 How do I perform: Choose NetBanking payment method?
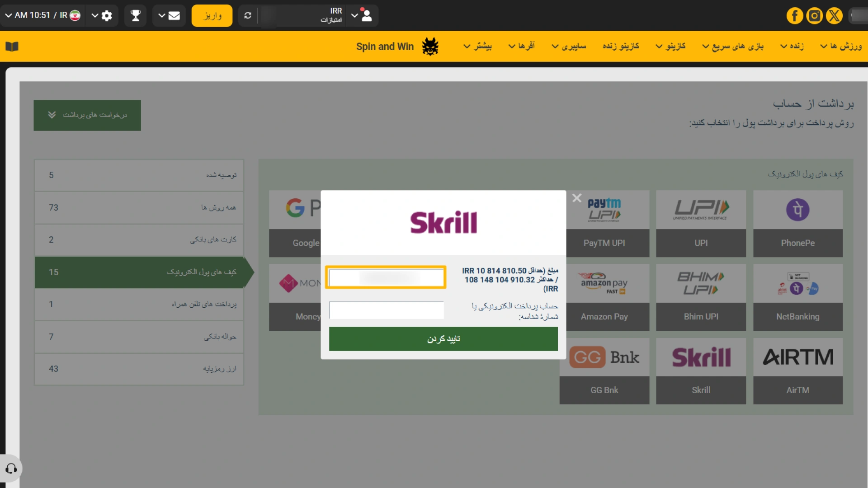pyautogui.click(x=797, y=297)
